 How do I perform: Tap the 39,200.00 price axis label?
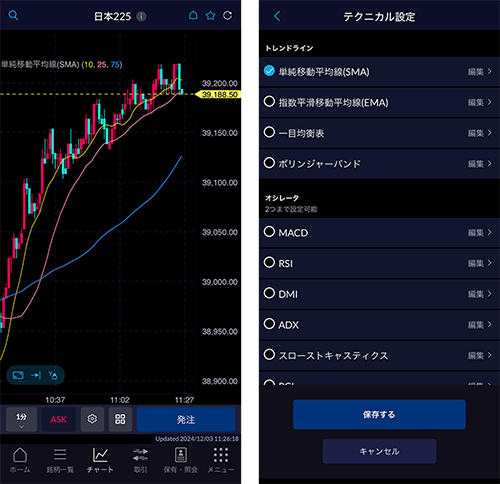[x=220, y=83]
